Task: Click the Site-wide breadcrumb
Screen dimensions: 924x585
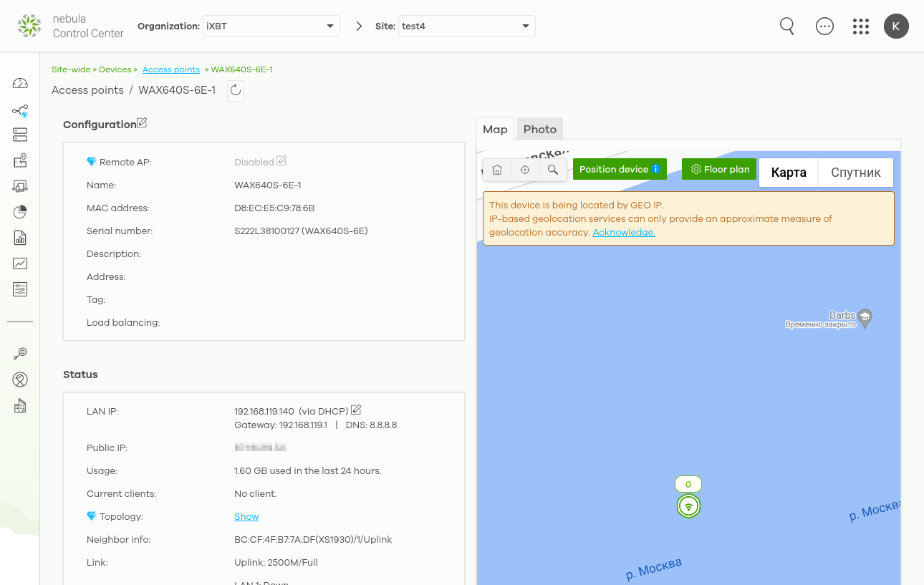Action: click(x=71, y=69)
